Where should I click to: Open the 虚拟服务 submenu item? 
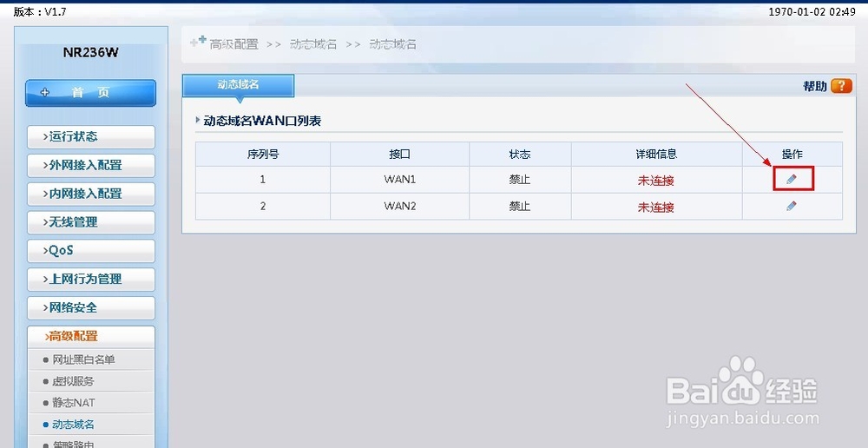73,381
